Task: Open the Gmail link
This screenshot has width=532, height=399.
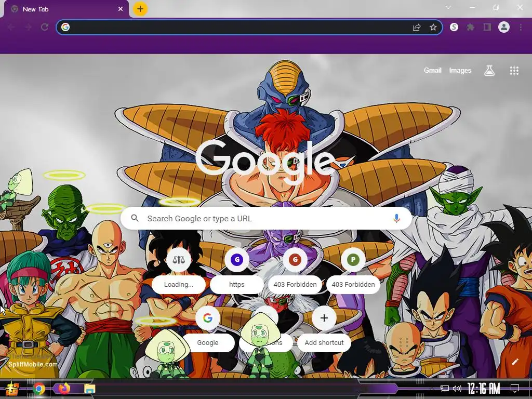Action: 433,70
